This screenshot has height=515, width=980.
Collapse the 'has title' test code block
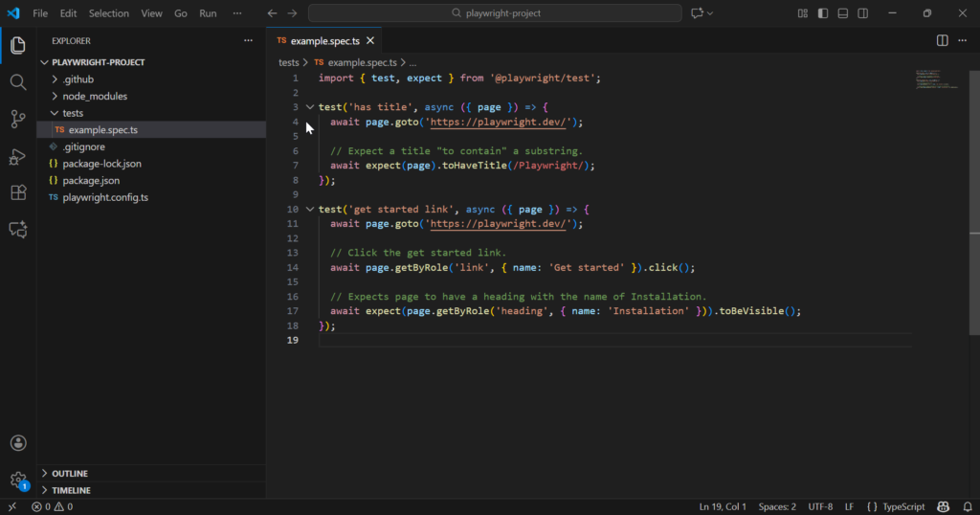pos(309,107)
